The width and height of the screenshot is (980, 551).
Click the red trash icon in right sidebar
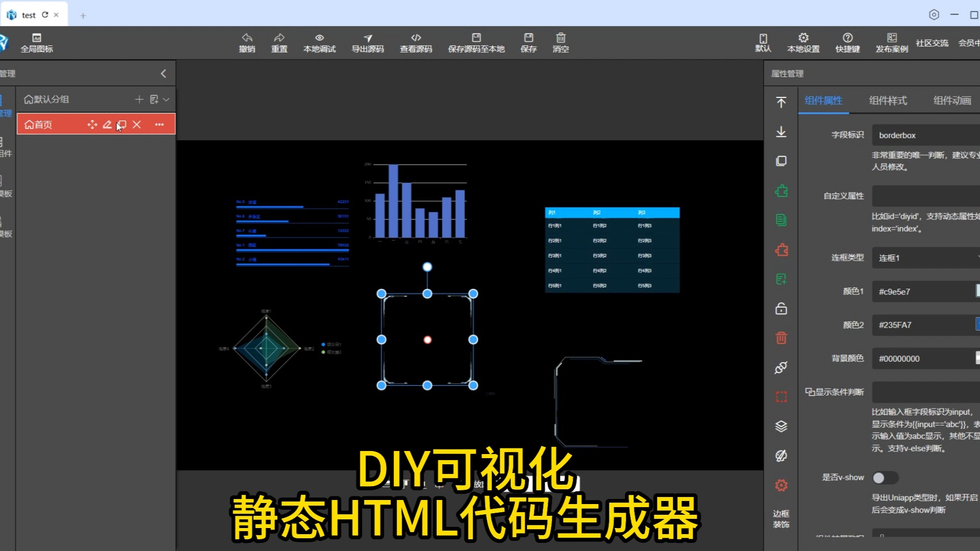(x=781, y=338)
